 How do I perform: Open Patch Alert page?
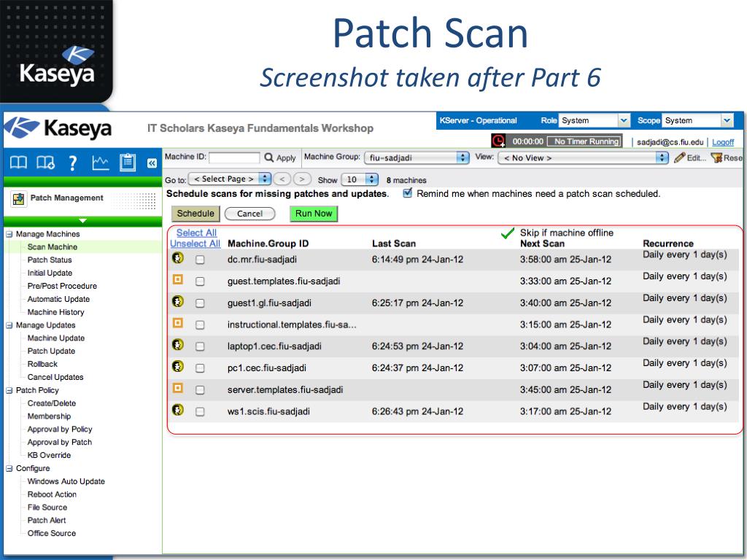(47, 521)
